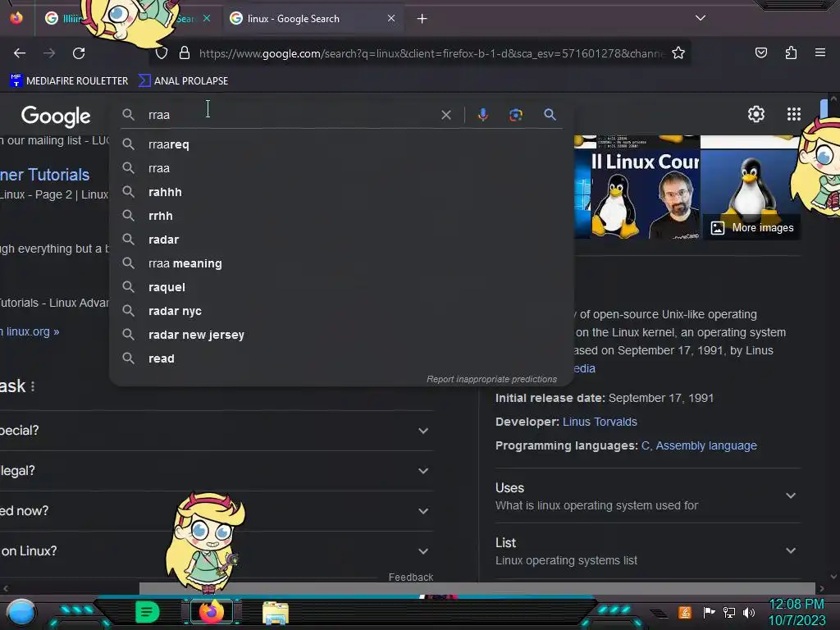Click the volume speaker tray icon
The width and height of the screenshot is (840, 630).
(x=749, y=612)
